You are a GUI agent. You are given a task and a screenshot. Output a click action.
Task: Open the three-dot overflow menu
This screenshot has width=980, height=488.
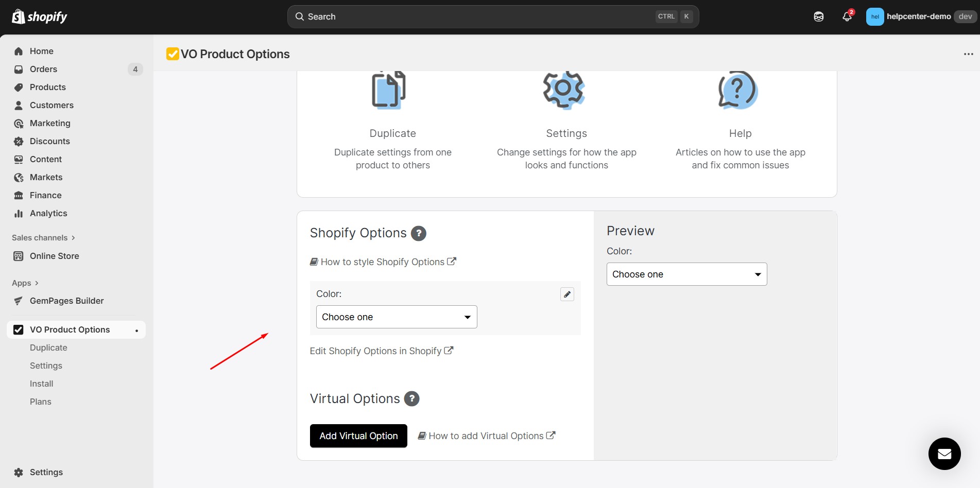968,54
